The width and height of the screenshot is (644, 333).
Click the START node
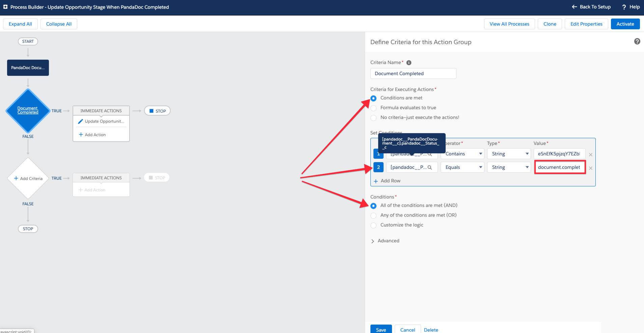coord(28,41)
